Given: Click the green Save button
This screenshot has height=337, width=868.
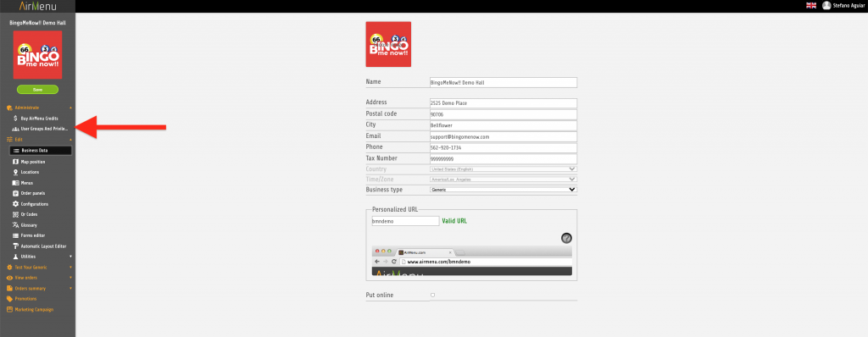Looking at the screenshot, I should click(37, 89).
